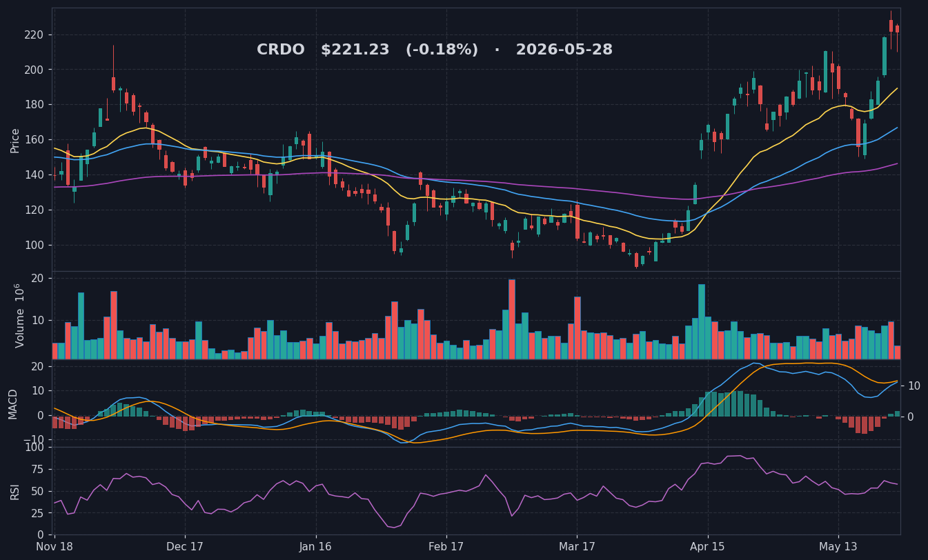
Task: Click the Mar 17 date tick
Action: (577, 547)
